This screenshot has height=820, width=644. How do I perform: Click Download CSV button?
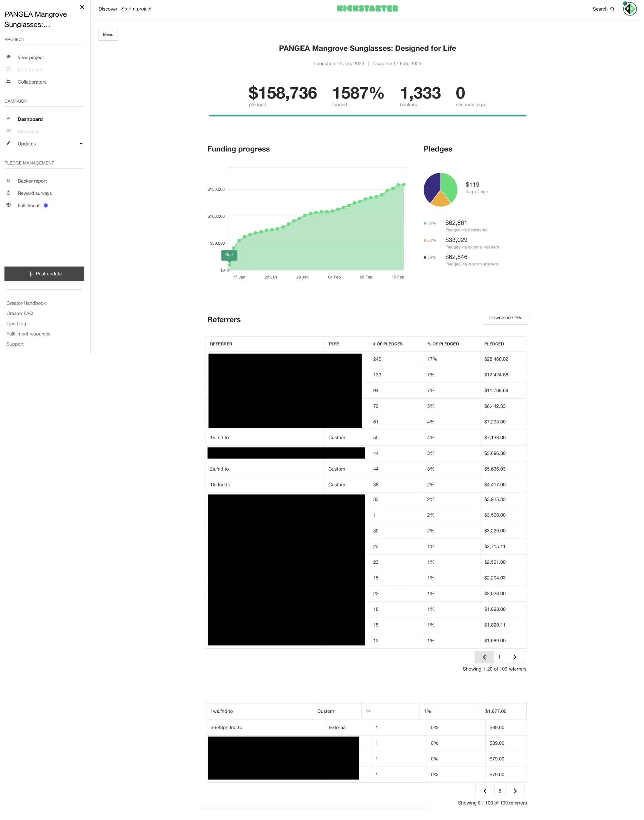point(505,317)
